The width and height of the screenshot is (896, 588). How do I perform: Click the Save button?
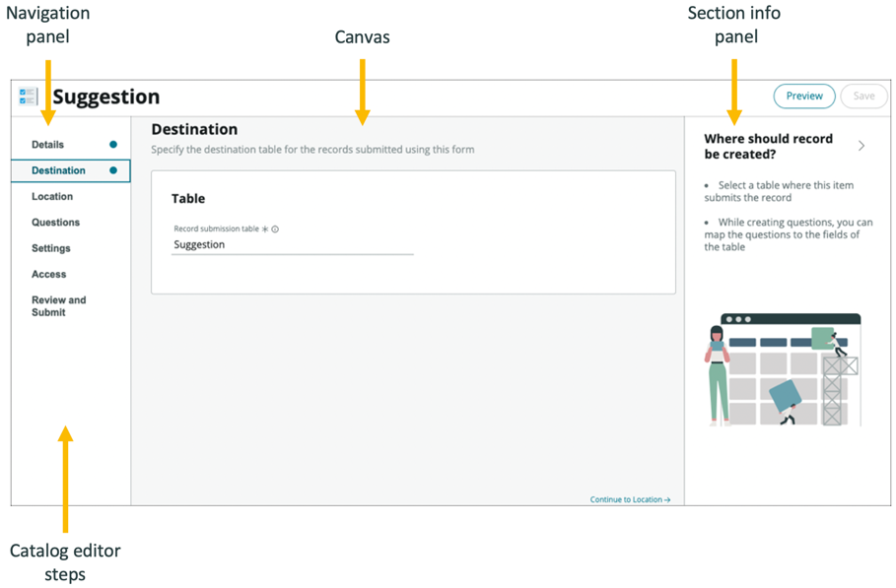tap(863, 96)
